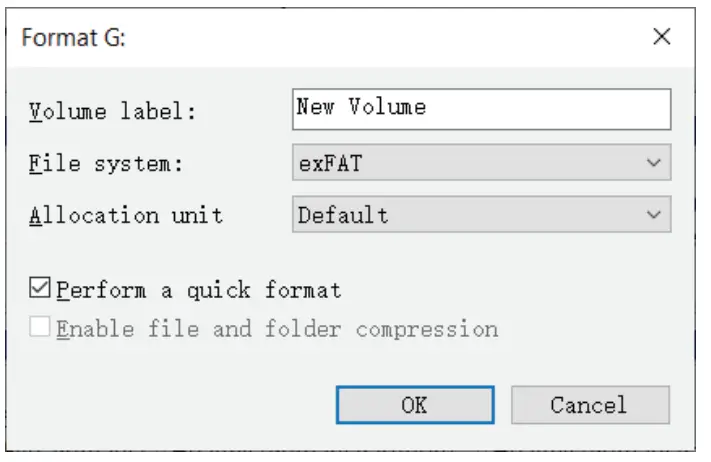Click the "Allocation unit" caption text
Image resolution: width=711 pixels, height=462 pixels.
[126, 216]
